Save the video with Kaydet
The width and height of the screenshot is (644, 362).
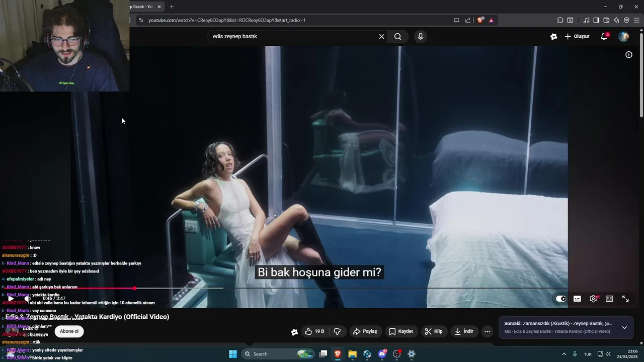401,331
